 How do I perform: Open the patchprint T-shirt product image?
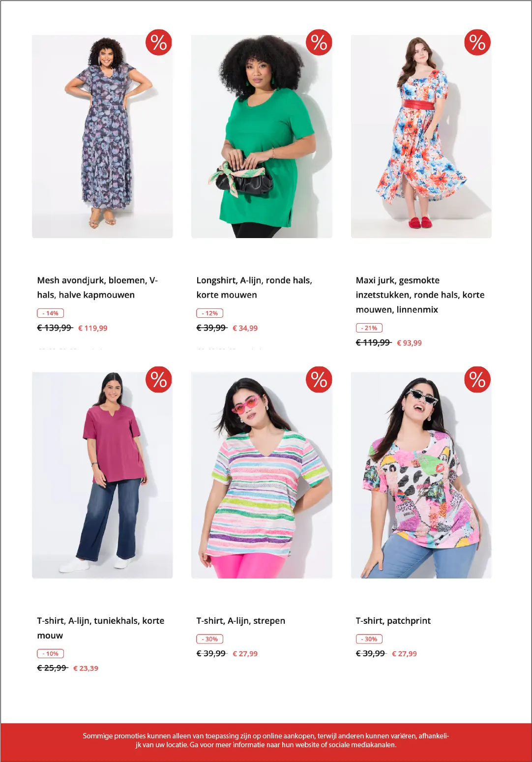421,475
